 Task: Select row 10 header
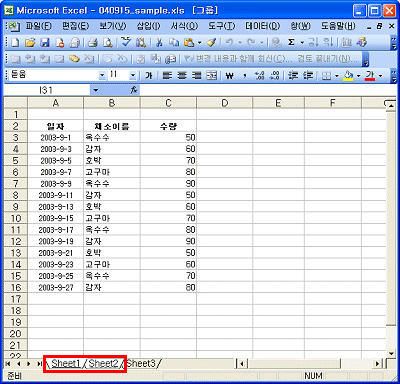click(16, 218)
